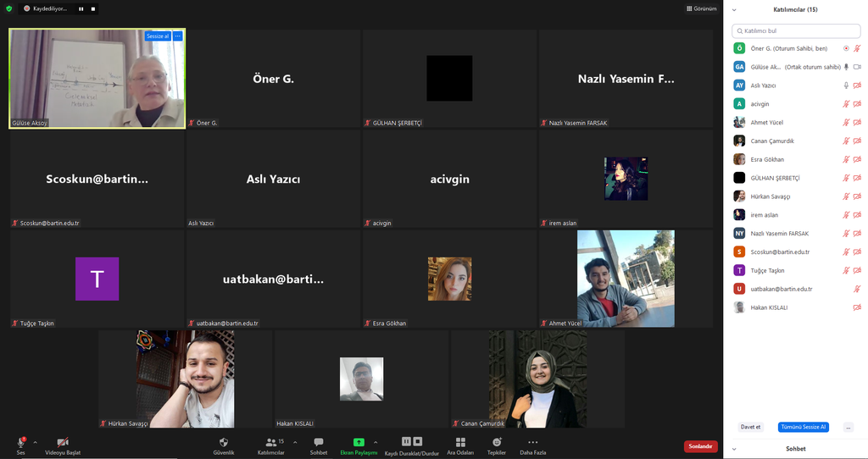868x459 pixels.
Task: Click camera-off icon for Ahmet Yücel row
Action: point(857,123)
